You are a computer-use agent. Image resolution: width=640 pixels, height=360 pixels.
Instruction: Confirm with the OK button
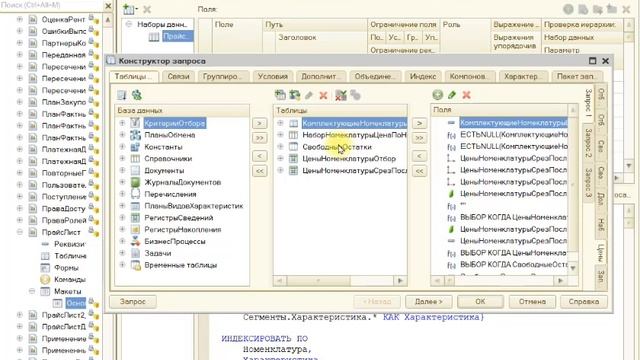[x=480, y=302]
